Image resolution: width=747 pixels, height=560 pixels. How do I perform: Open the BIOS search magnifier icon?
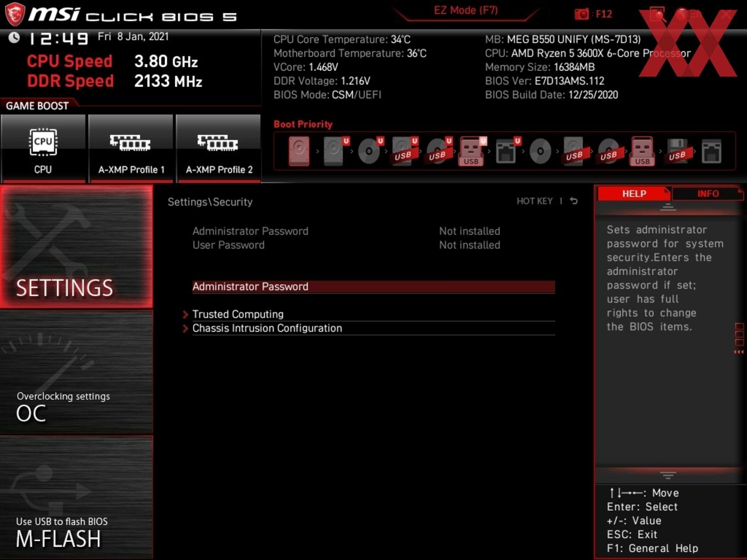pyautogui.click(x=657, y=14)
